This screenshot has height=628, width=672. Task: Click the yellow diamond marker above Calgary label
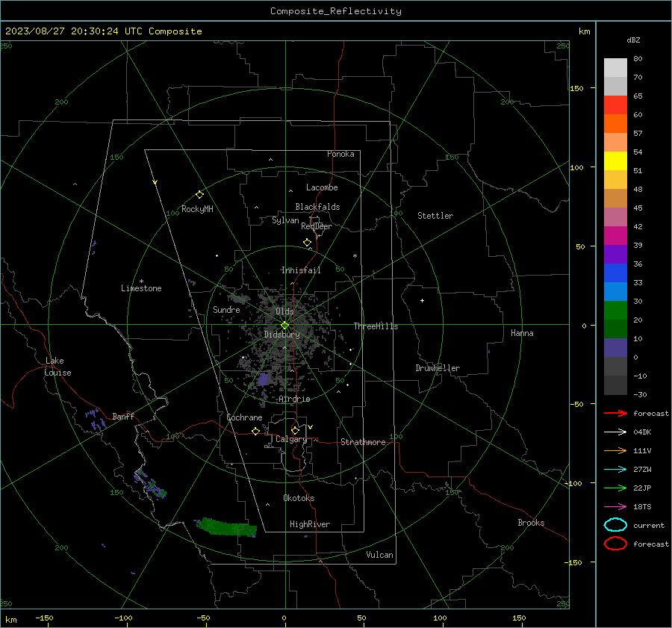click(x=295, y=430)
